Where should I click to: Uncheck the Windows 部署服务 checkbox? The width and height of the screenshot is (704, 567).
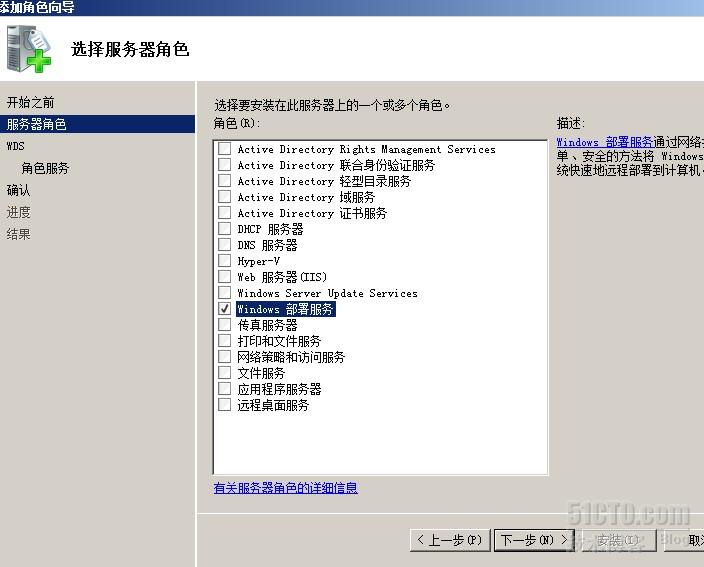(224, 309)
